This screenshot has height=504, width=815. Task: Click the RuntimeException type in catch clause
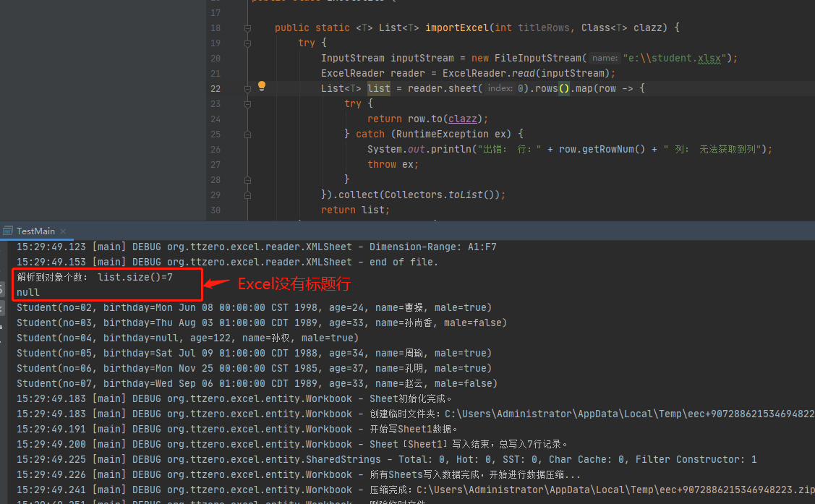[x=443, y=134]
